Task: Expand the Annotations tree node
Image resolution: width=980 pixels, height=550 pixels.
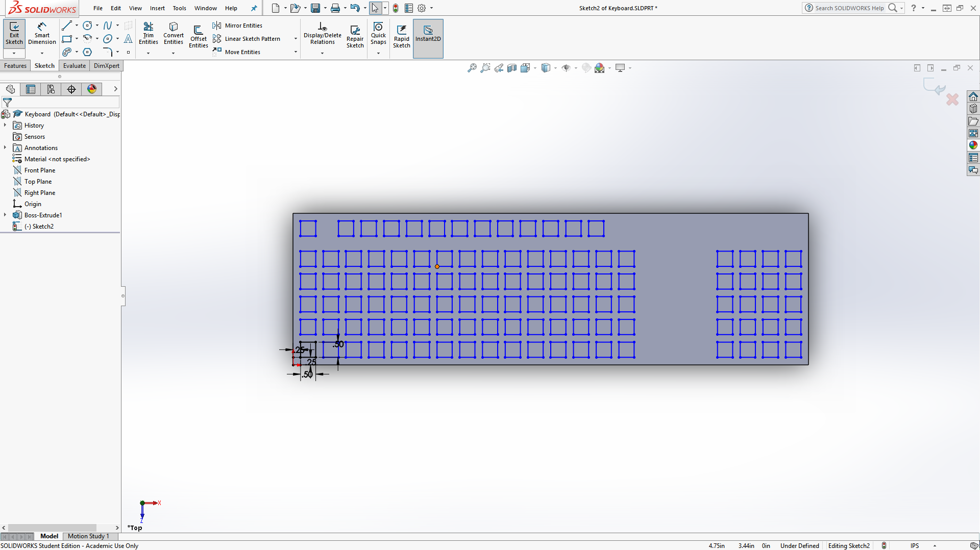Action: tap(5, 147)
